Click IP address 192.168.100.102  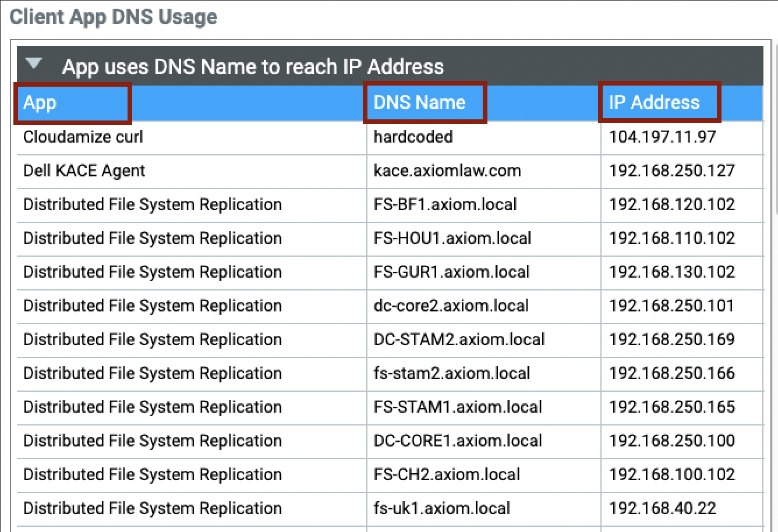pos(672,475)
